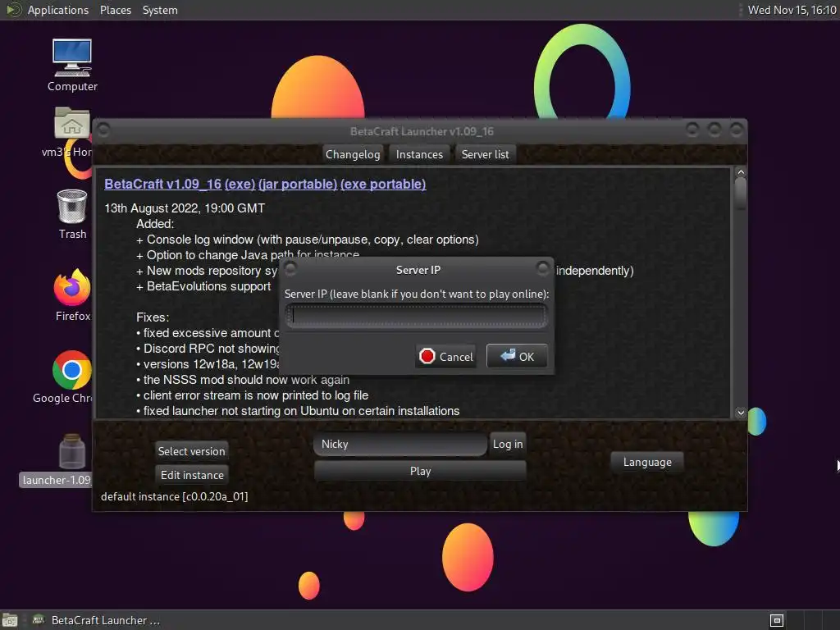Open the Applications menu
This screenshot has height=630, width=840.
coord(58,10)
